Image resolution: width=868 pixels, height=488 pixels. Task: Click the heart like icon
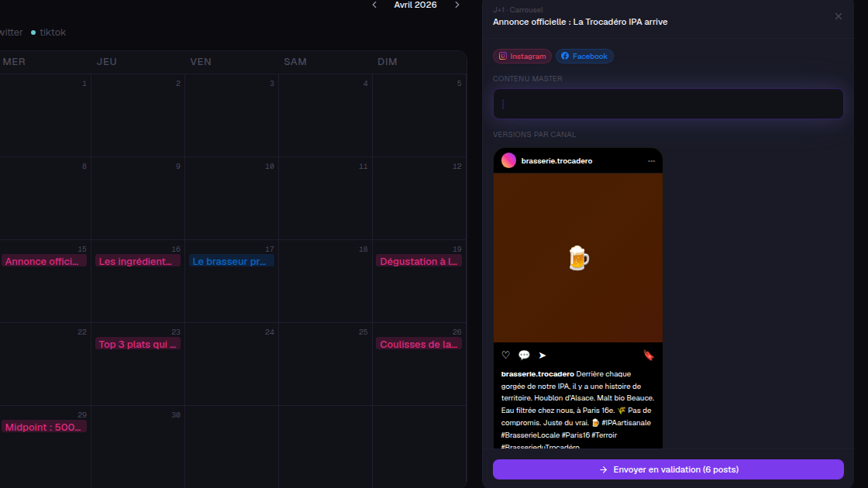[505, 356]
